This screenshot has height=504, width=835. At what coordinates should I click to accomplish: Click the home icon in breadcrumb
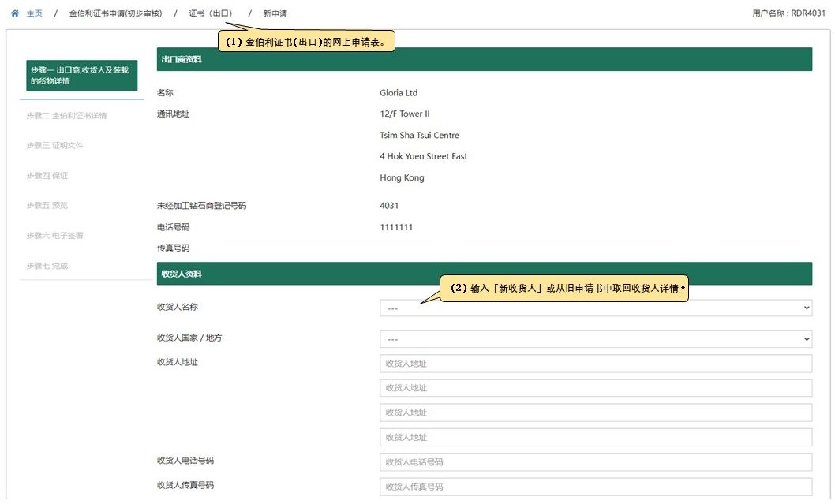[x=14, y=13]
